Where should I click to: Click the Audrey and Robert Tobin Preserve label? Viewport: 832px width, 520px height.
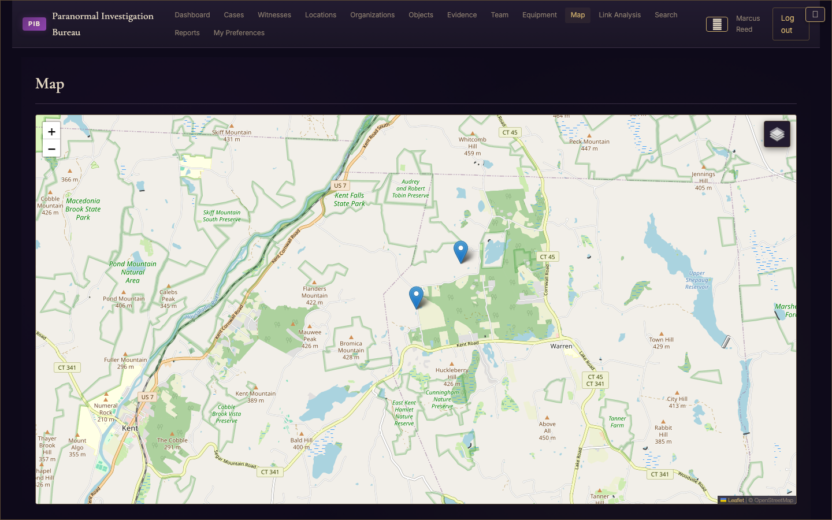(410, 188)
